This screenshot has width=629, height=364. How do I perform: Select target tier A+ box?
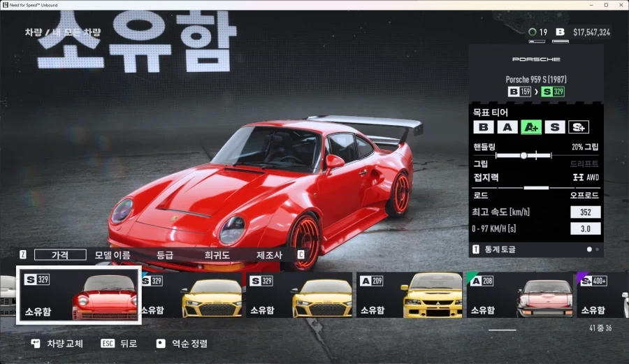click(531, 127)
